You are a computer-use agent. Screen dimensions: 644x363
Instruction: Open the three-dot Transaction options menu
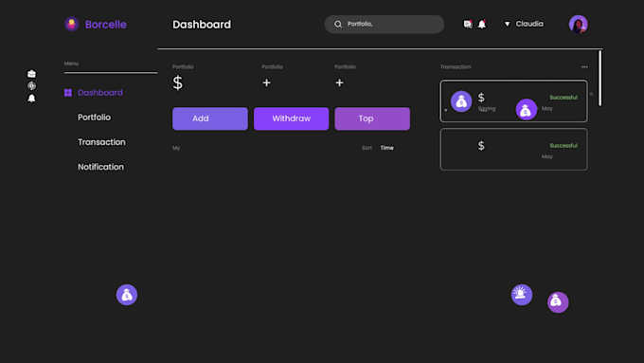pyautogui.click(x=584, y=66)
